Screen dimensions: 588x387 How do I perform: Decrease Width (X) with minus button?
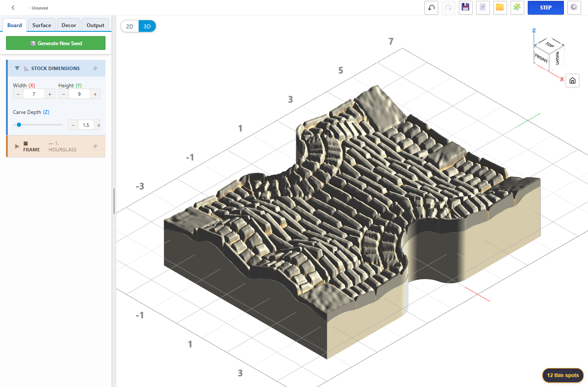point(18,94)
